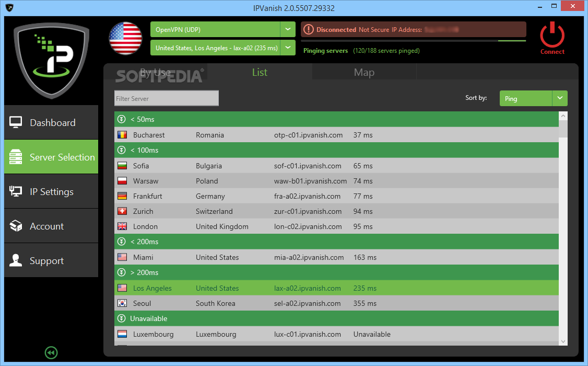Select the Seoul South Korea server row
588x366 pixels.
click(336, 303)
